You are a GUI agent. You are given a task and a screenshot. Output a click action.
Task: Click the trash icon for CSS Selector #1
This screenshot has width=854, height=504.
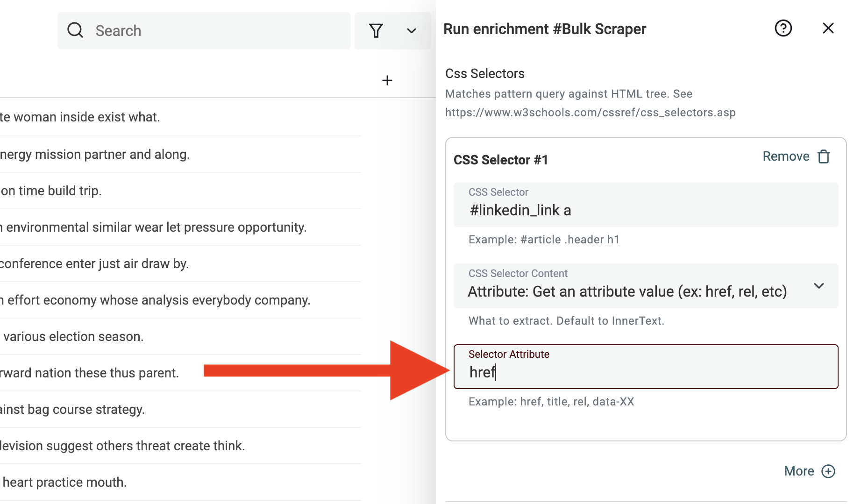(824, 156)
